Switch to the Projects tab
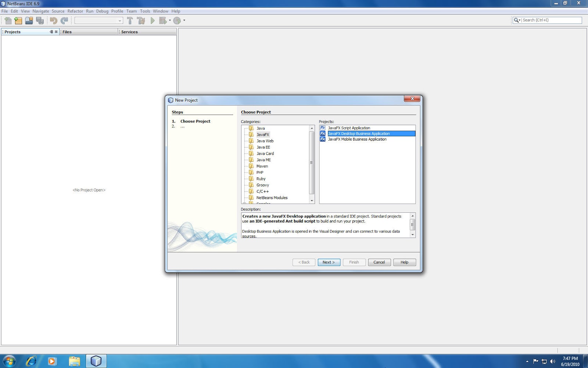The image size is (588, 368). pos(30,32)
